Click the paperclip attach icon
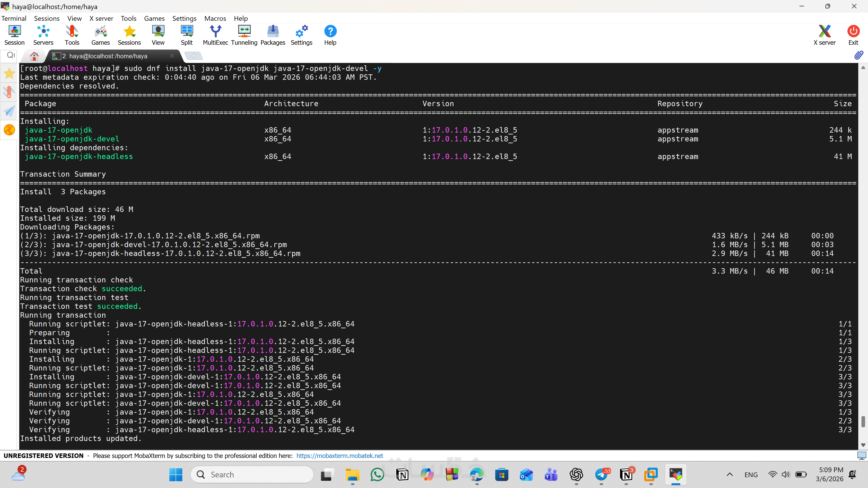868x488 pixels. (x=859, y=55)
